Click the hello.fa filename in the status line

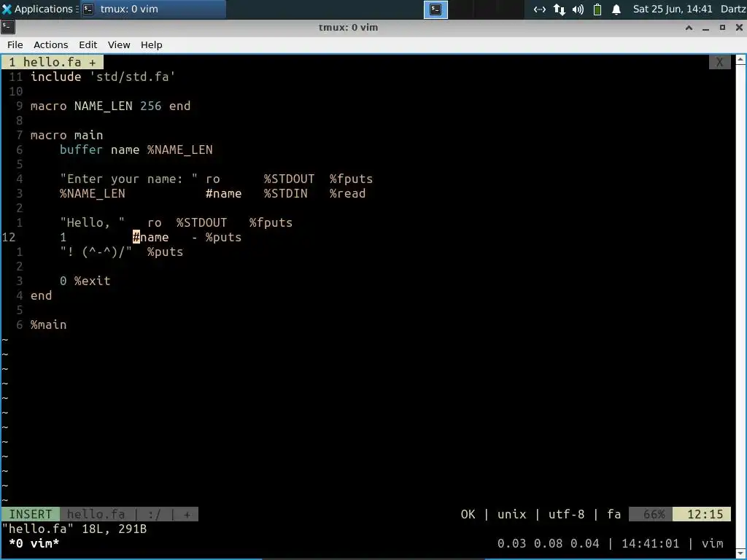coord(96,514)
